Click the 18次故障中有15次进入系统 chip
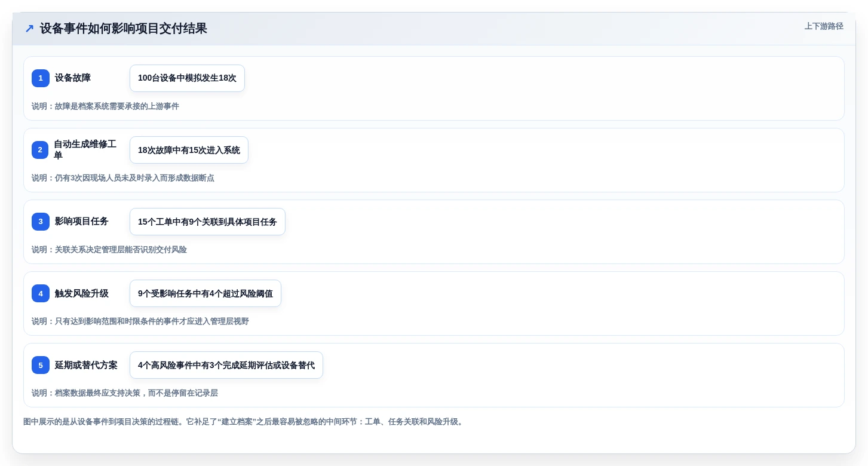The width and height of the screenshot is (868, 466). coord(189,150)
